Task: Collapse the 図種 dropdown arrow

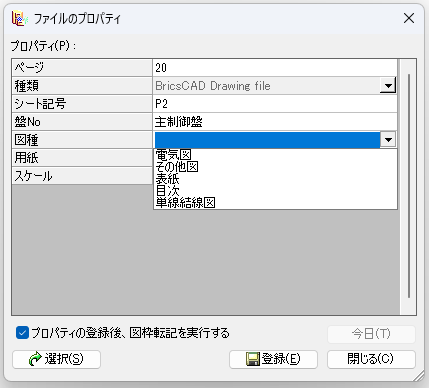Action: (x=388, y=140)
